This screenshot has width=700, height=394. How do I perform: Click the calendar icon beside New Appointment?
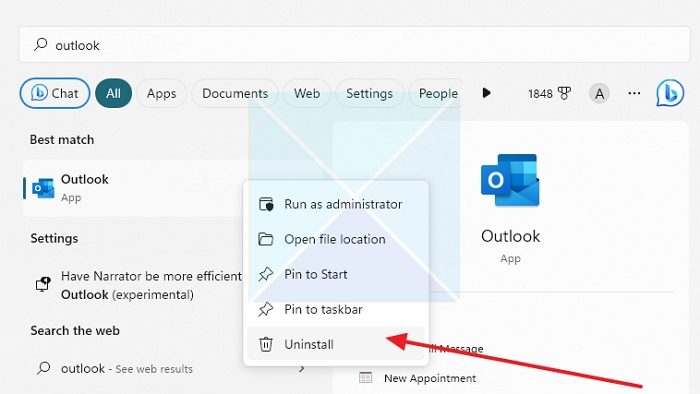366,378
